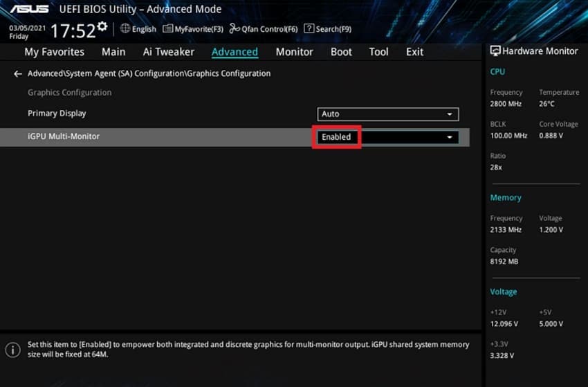Image resolution: width=588 pixels, height=387 pixels.
Task: Click the Memory section heading
Action: pyautogui.click(x=506, y=197)
